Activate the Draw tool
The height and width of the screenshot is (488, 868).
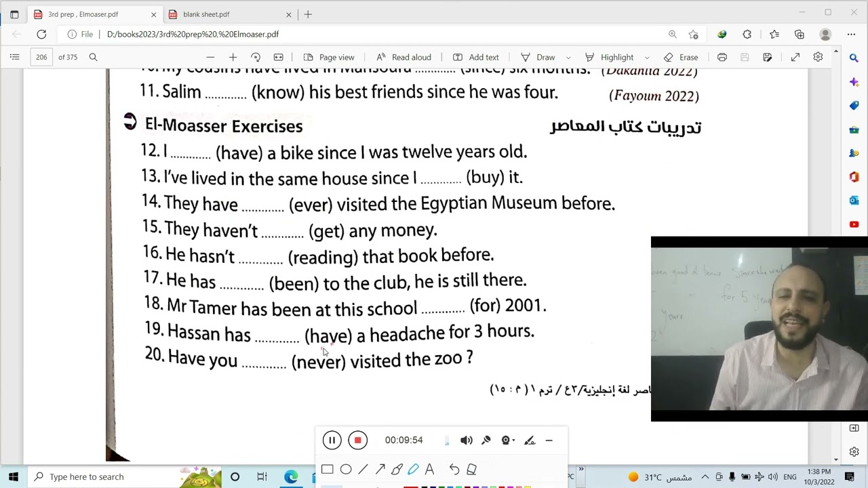click(x=538, y=58)
